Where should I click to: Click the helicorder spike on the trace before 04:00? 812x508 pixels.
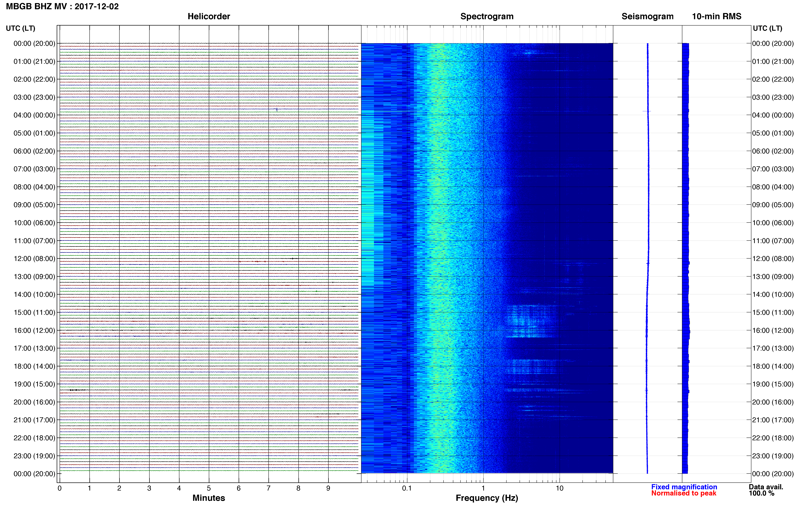277,109
